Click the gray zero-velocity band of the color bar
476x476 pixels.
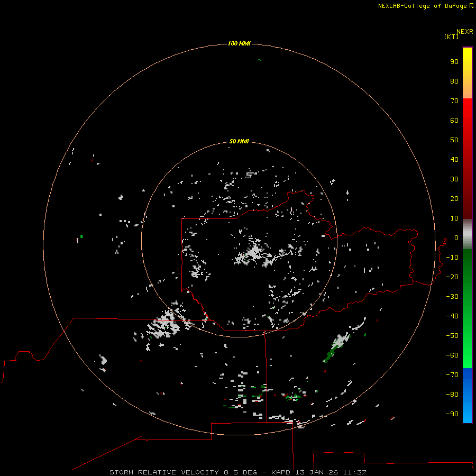[x=467, y=234]
